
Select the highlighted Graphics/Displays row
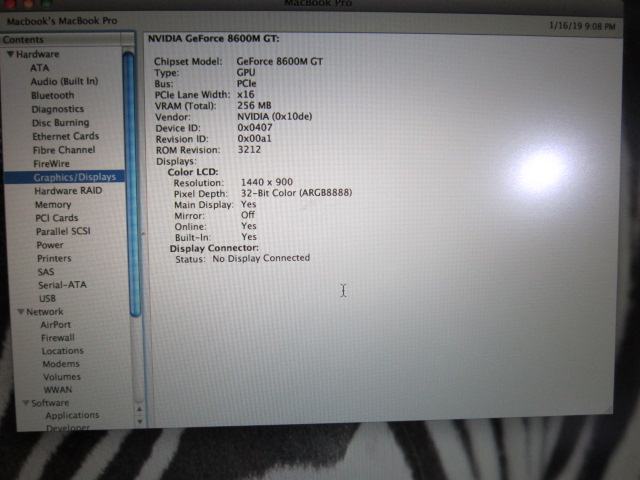(64, 177)
